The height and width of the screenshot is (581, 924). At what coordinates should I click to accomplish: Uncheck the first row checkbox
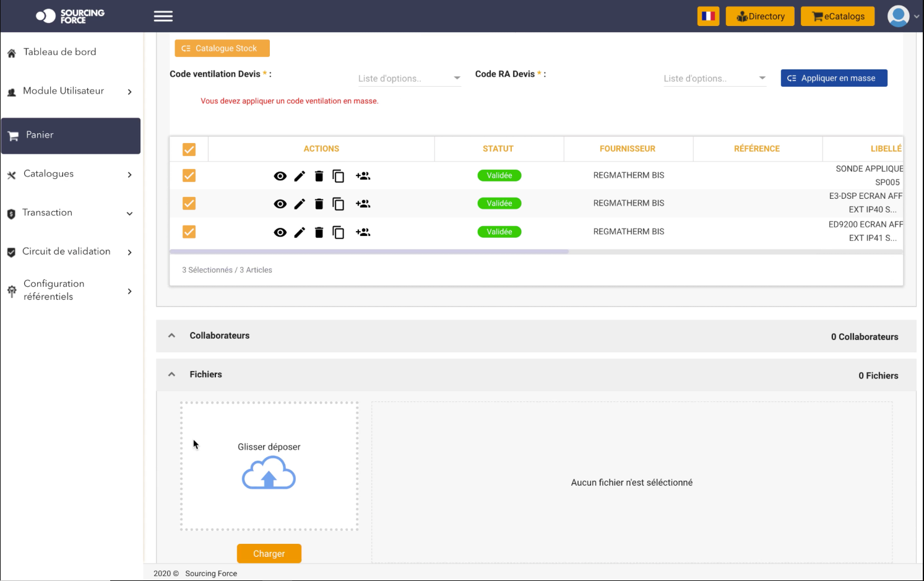tap(189, 176)
